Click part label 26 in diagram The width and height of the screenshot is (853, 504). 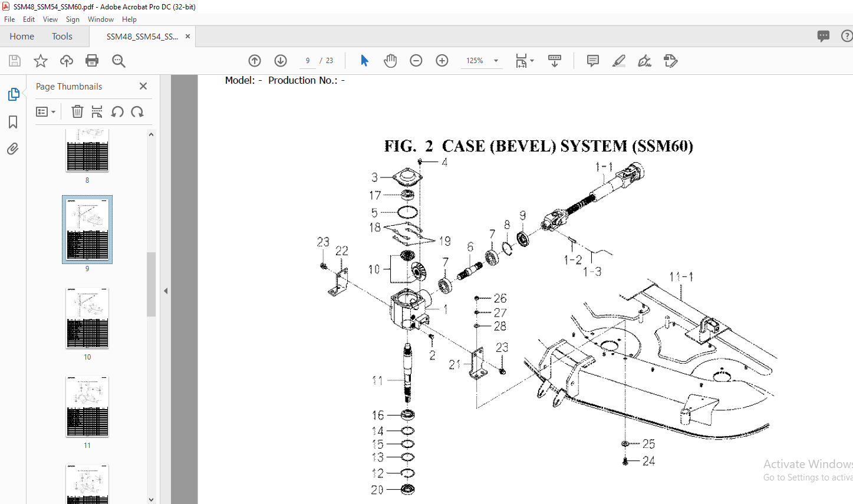(500, 298)
